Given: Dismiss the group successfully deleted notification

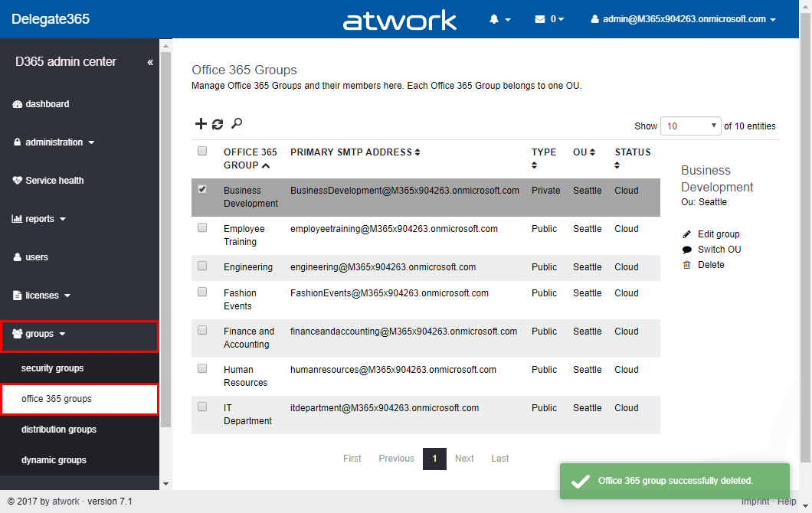Looking at the screenshot, I should (x=675, y=481).
